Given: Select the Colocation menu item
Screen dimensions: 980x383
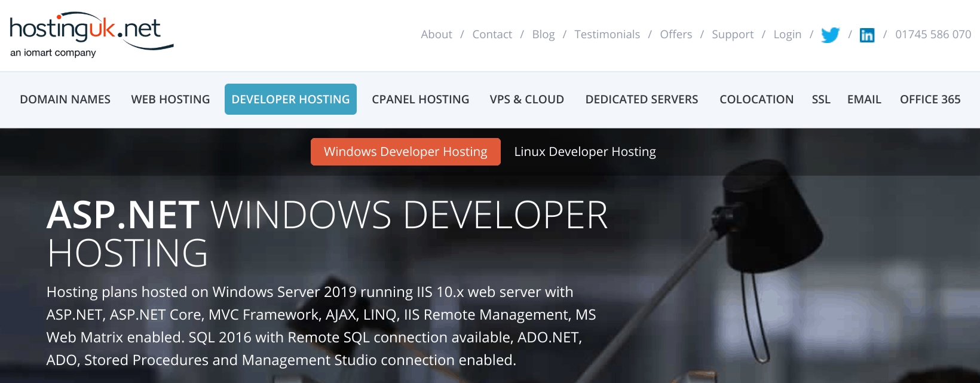Looking at the screenshot, I should click(757, 99).
